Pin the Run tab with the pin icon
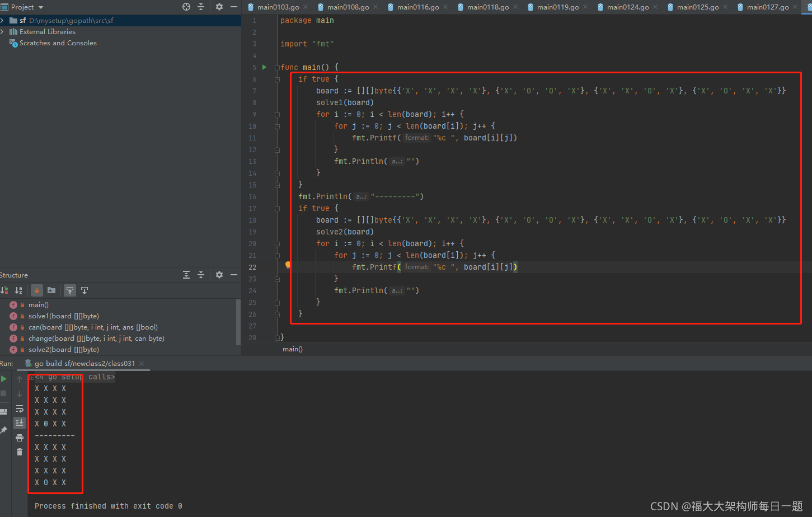The width and height of the screenshot is (812, 517). [4, 430]
